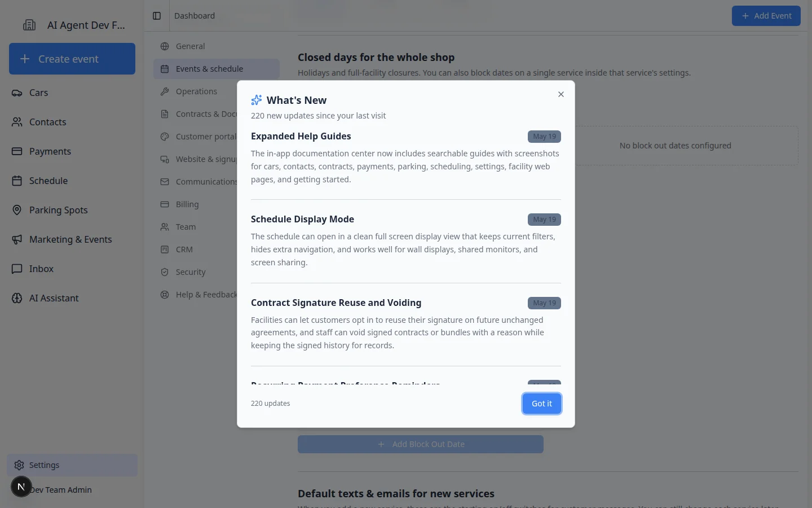
Task: Open Cars in sidebar
Action: click(x=72, y=93)
